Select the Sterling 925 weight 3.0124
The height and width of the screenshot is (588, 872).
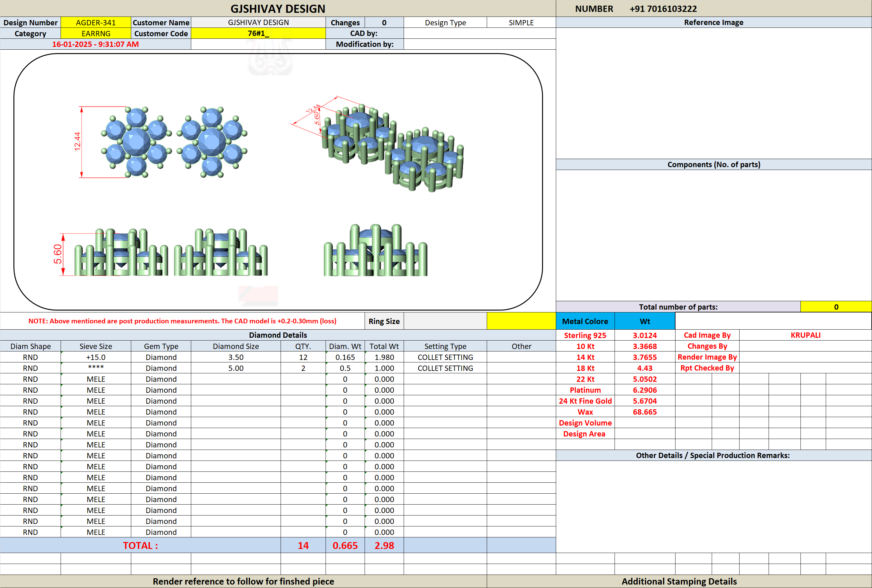click(645, 335)
